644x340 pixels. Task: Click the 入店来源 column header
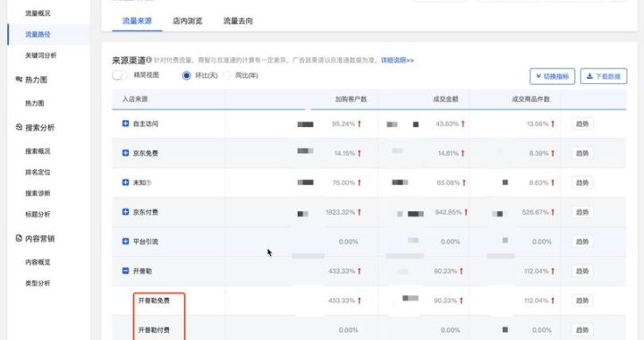[135, 99]
